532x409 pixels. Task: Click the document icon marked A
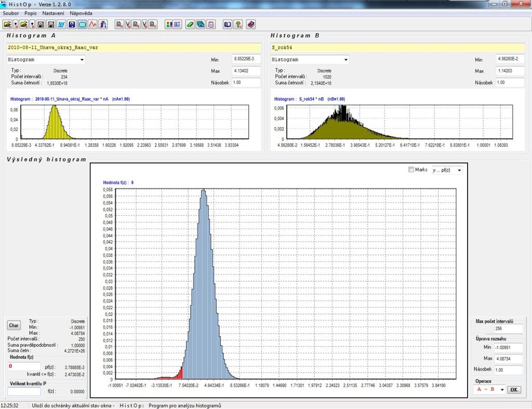point(119,24)
